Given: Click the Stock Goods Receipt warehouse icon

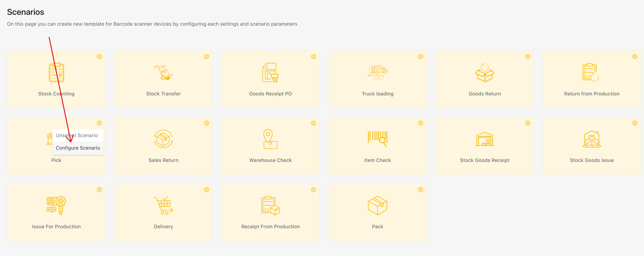Looking at the screenshot, I should pyautogui.click(x=484, y=139).
